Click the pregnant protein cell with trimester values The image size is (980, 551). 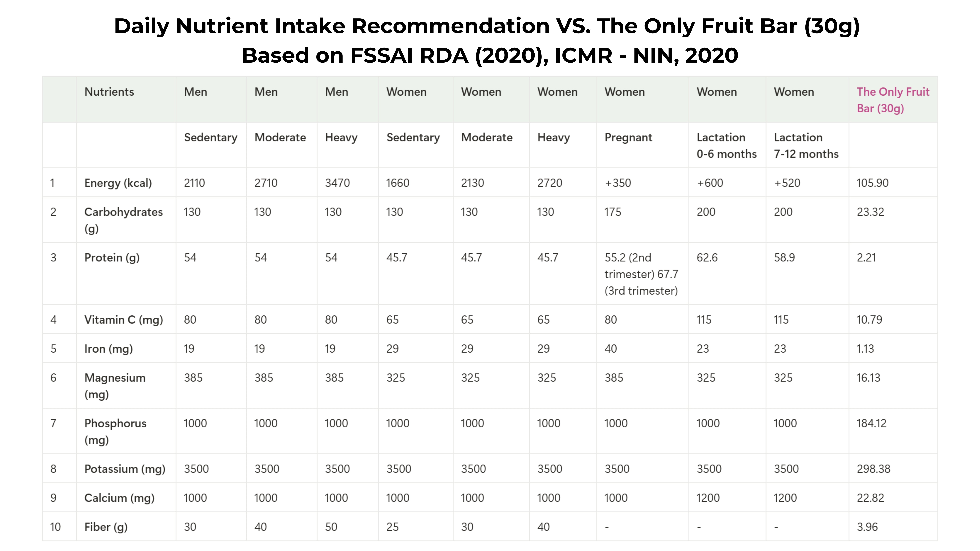click(641, 274)
